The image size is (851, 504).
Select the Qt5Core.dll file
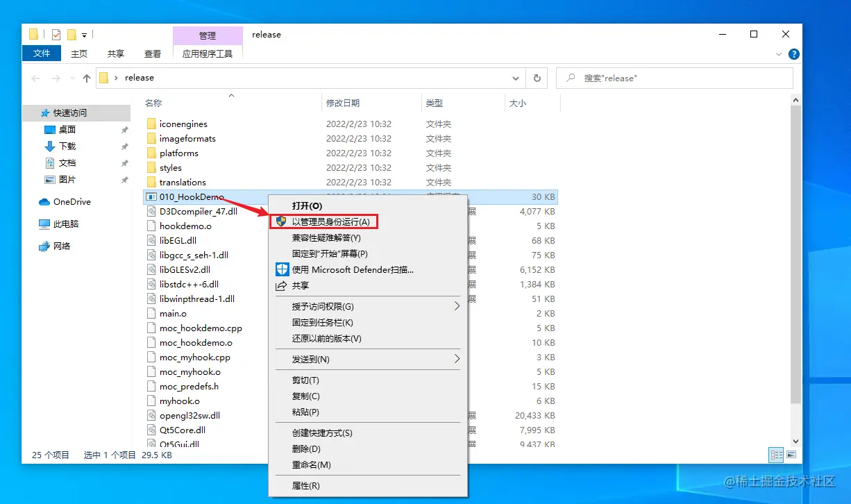point(183,430)
